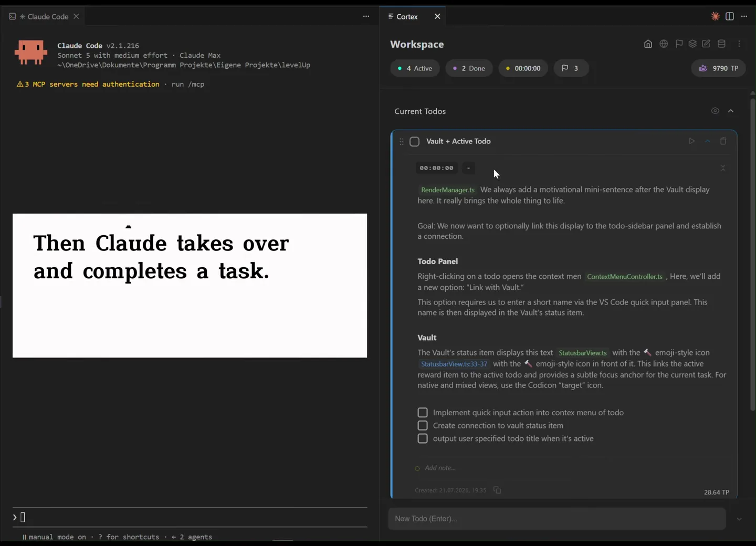This screenshot has width=756, height=546.
Task: Click the 'Todo Panel' heading
Action: [438, 261]
